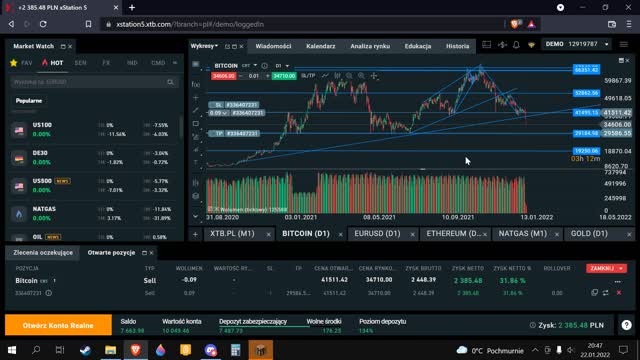Expand the BITCOIN instrument dropdown arrow
Viewport: 640px width, 360px height.
[255, 65]
